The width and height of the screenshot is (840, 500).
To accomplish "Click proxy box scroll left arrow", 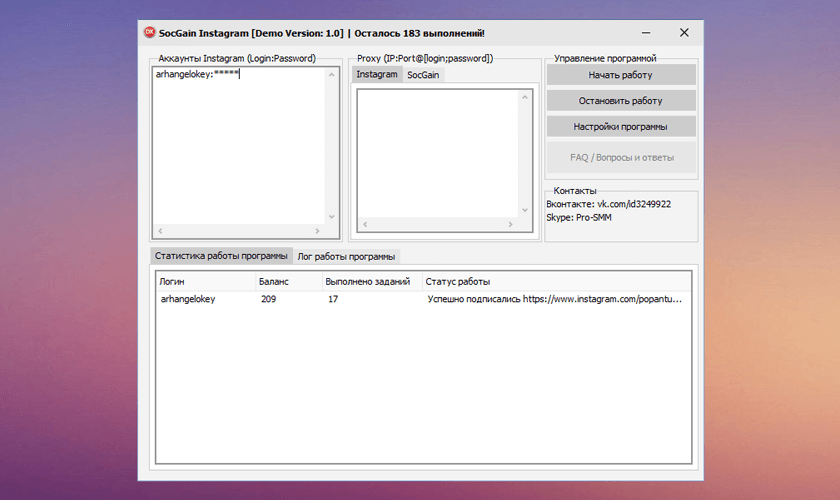I will [x=365, y=224].
